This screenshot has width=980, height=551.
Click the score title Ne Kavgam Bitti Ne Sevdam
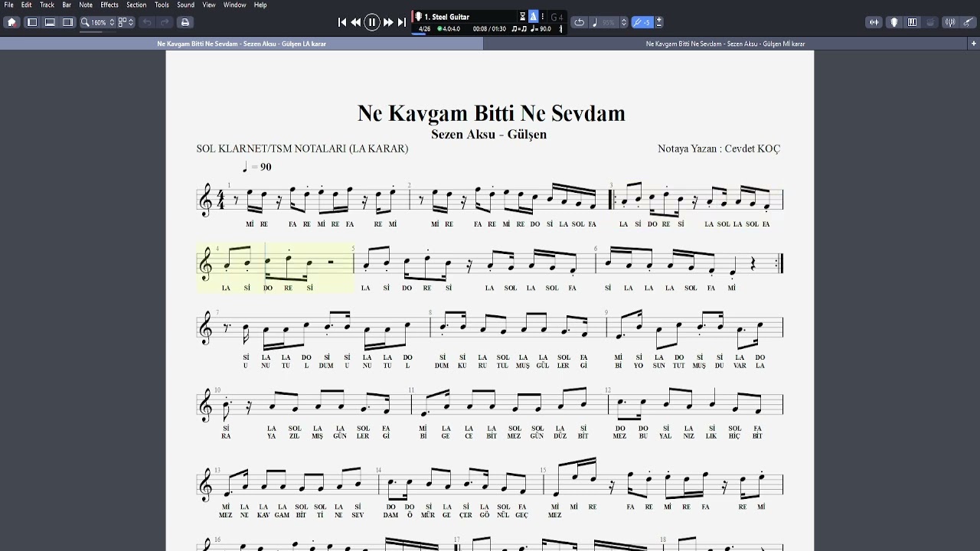pos(491,113)
